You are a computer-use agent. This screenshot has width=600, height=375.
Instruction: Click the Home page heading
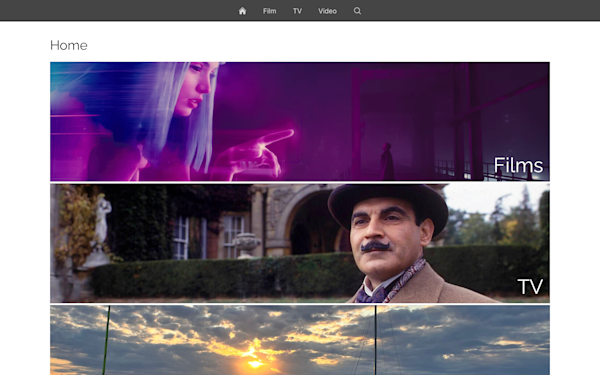[69, 45]
